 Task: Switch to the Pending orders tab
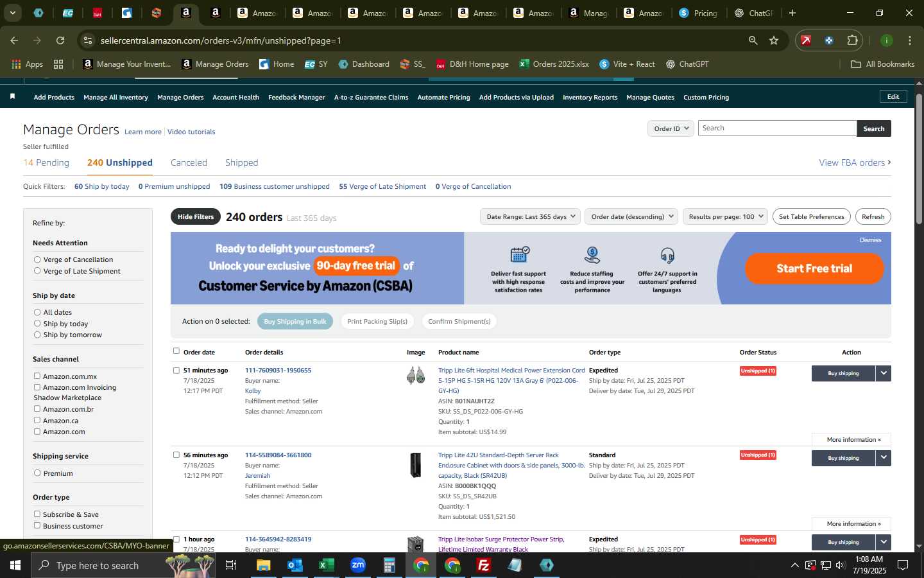[x=46, y=163]
